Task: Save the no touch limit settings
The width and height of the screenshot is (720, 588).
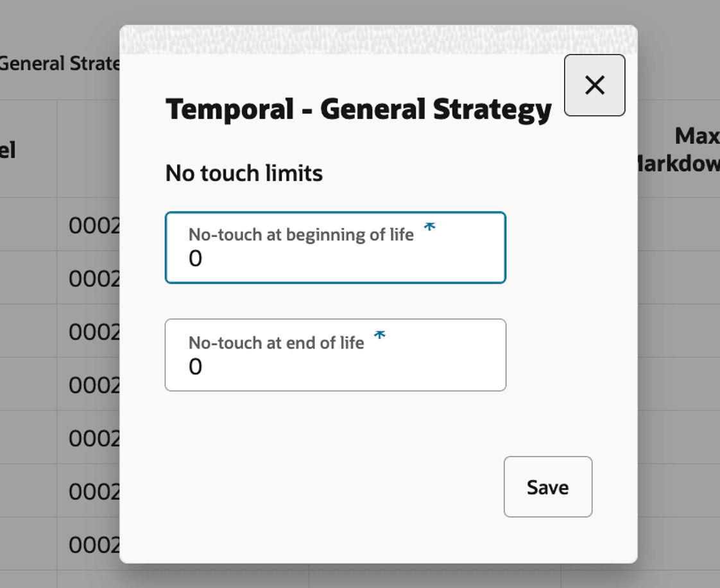Action: tap(547, 487)
